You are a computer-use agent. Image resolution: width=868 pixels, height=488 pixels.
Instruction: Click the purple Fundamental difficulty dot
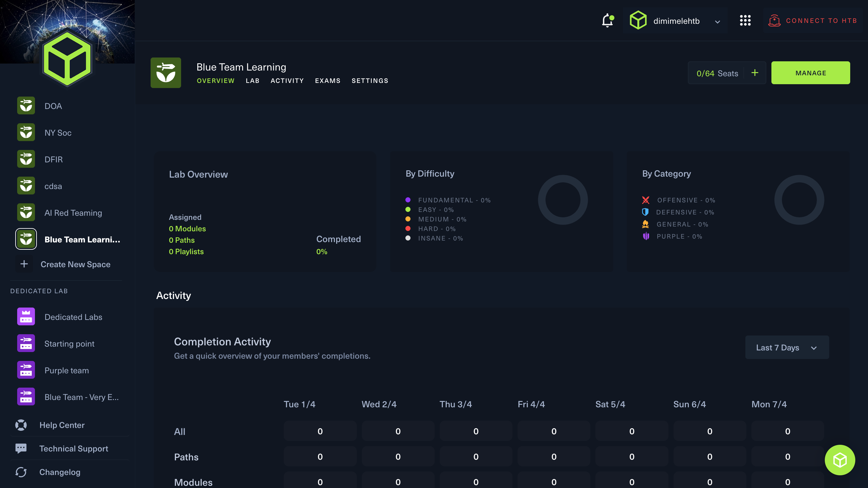[408, 200]
